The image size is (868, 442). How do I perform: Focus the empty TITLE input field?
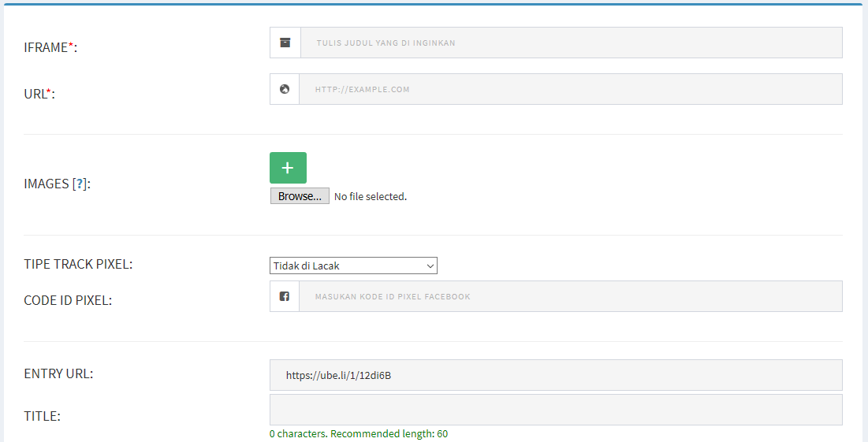coord(556,410)
